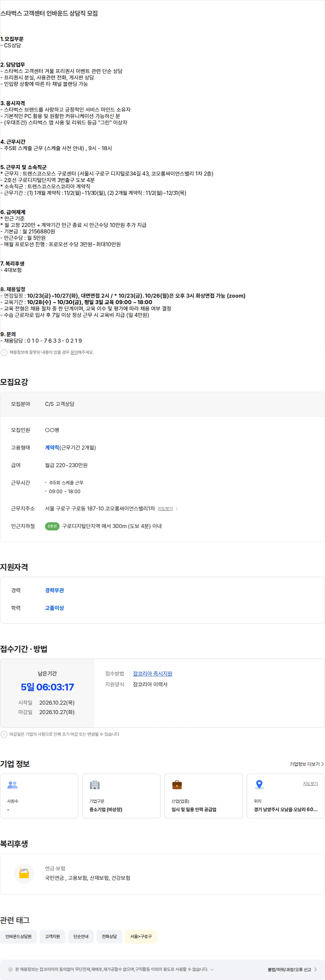Click the arrow next to 오류 신고
Screen dimensions: 325x980
tap(316, 970)
